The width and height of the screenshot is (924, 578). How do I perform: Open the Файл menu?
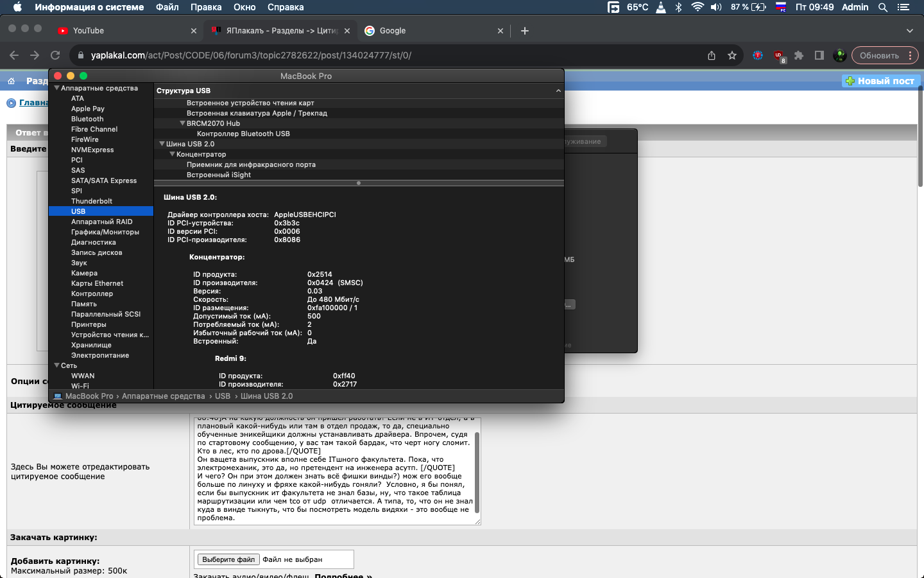tap(167, 7)
